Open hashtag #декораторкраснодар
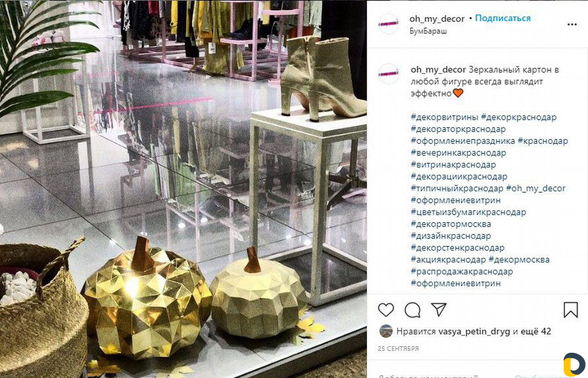 tap(458, 129)
